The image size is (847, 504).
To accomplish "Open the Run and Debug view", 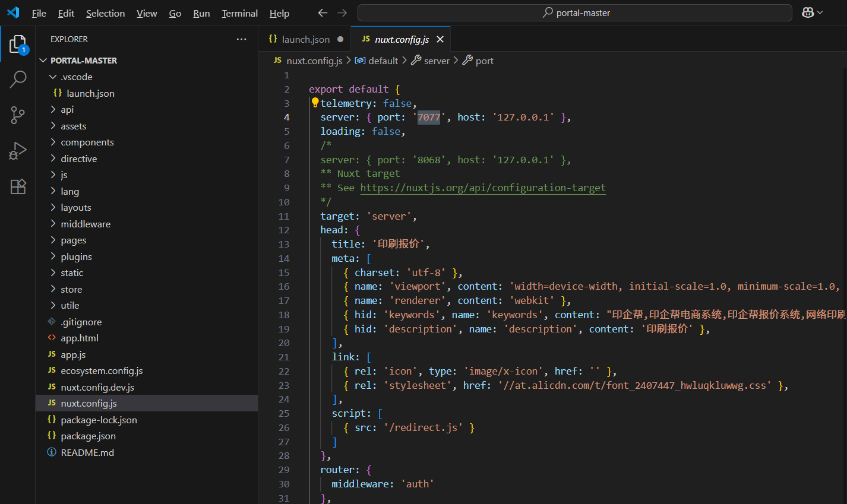I will tap(18, 151).
